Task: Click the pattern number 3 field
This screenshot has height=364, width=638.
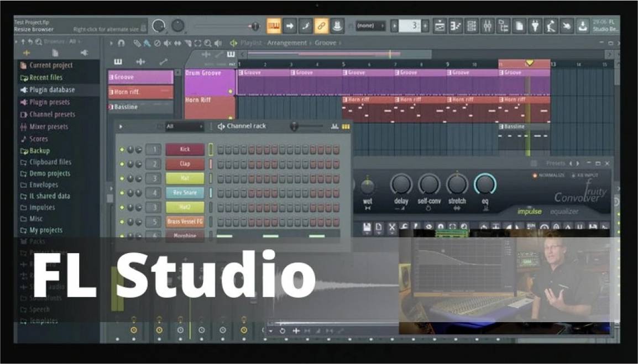Action: [410, 26]
